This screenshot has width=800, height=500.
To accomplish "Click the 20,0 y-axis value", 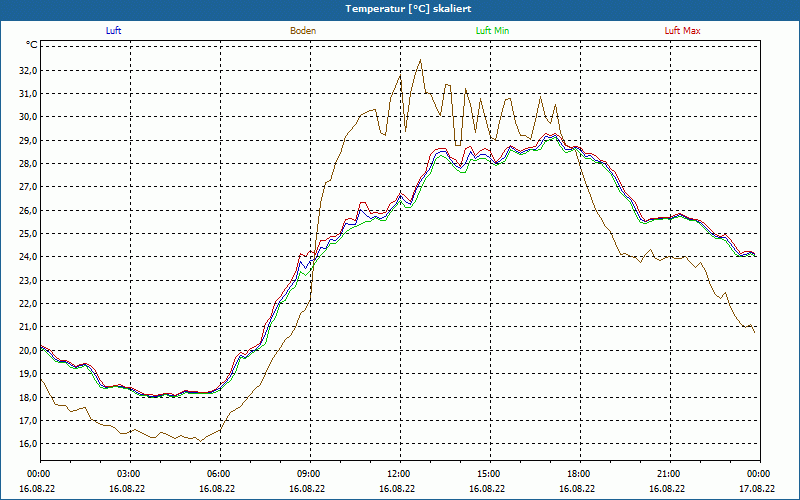I will coord(28,350).
